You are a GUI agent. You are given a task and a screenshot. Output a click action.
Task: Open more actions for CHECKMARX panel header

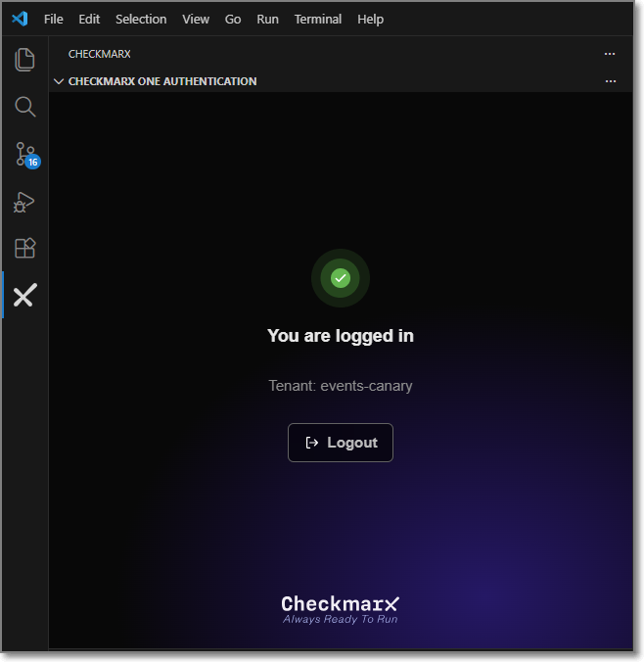[x=610, y=54]
